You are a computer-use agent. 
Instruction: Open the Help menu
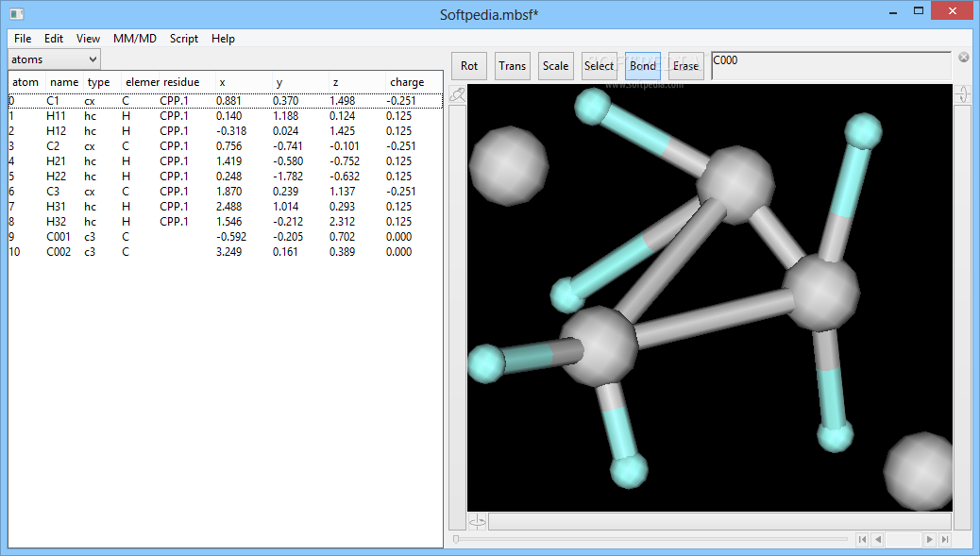tap(223, 39)
